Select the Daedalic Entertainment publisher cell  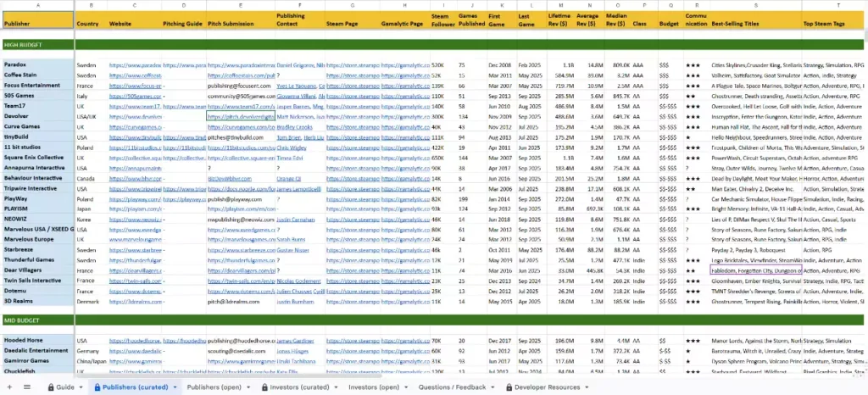(x=37, y=351)
